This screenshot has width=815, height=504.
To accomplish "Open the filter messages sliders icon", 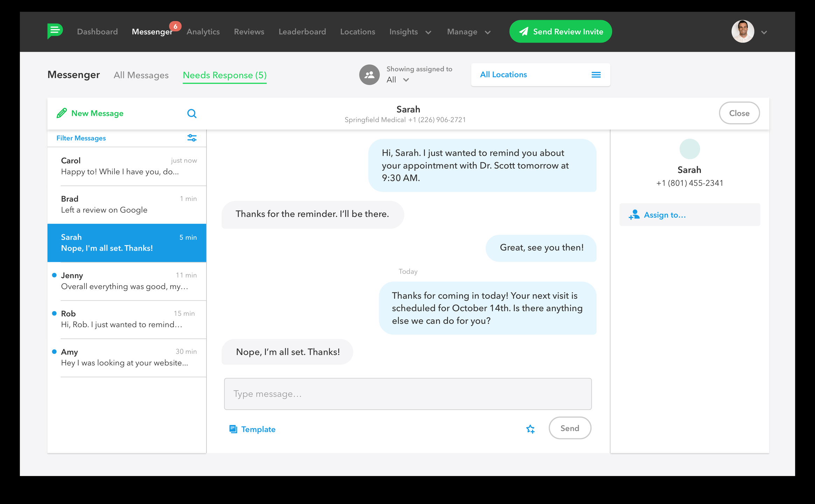I will point(192,138).
